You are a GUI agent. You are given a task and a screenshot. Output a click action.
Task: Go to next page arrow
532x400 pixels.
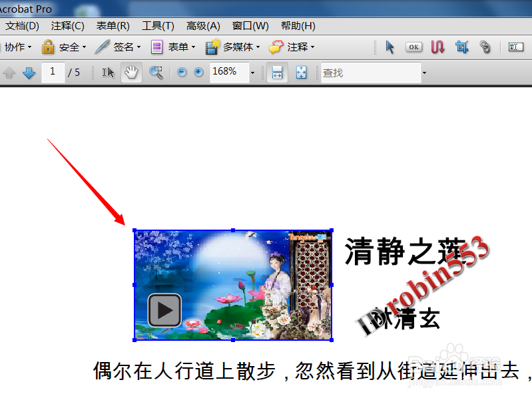tap(29, 73)
